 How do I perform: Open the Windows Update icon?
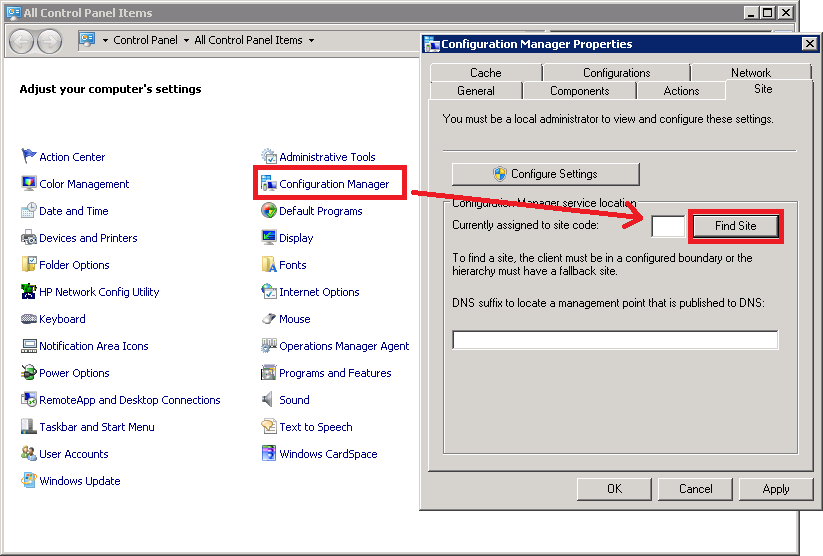[x=28, y=480]
